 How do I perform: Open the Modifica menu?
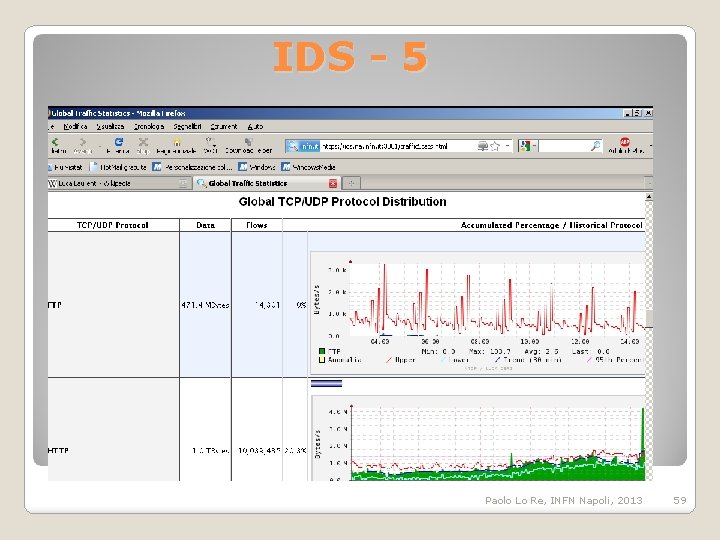click(75, 126)
